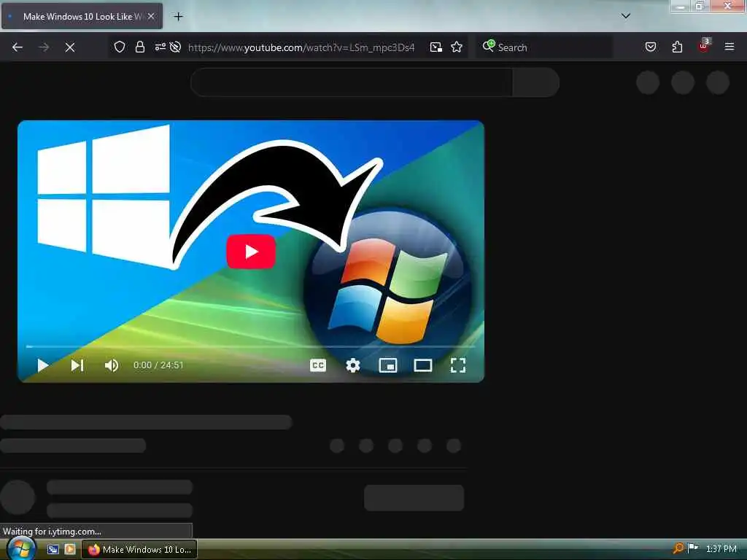Viewport: 747px width, 560px height.
Task: Click Show Desktop quick launch icon
Action: (53, 549)
